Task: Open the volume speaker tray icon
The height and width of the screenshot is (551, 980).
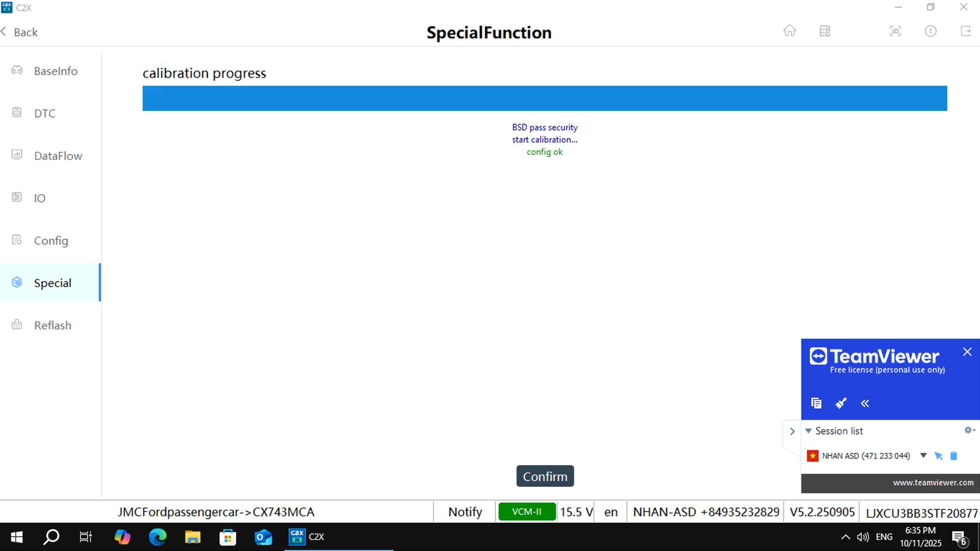Action: (863, 537)
